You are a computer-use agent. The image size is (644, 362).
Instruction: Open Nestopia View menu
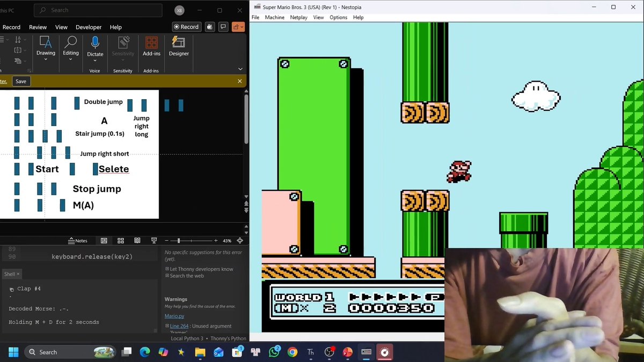318,17
